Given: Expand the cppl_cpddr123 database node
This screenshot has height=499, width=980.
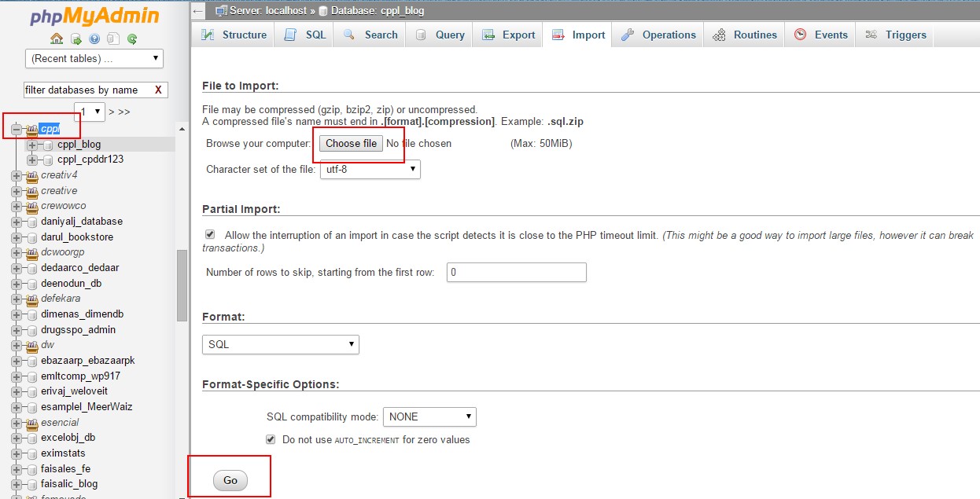Looking at the screenshot, I should (x=32, y=160).
